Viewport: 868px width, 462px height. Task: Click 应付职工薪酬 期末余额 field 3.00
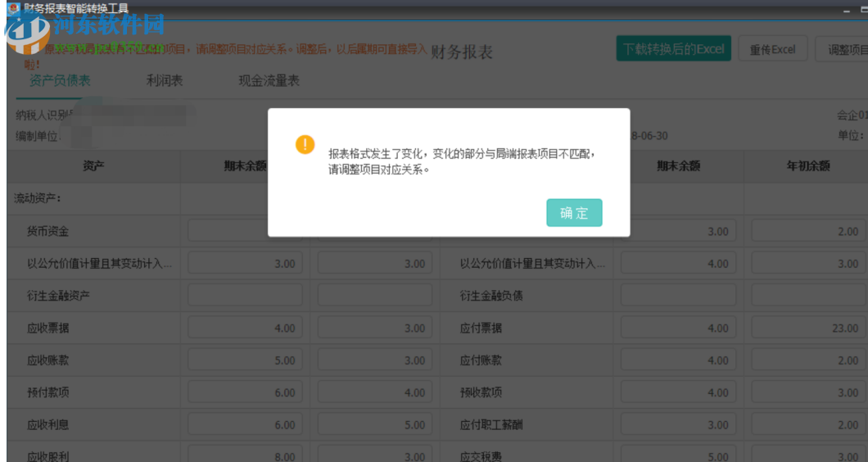678,423
